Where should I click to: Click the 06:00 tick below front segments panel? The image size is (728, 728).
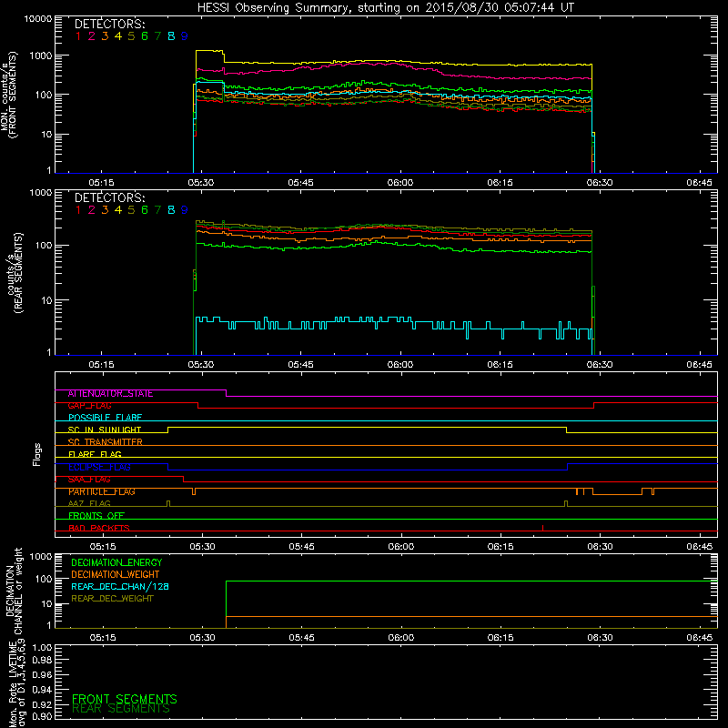click(400, 183)
